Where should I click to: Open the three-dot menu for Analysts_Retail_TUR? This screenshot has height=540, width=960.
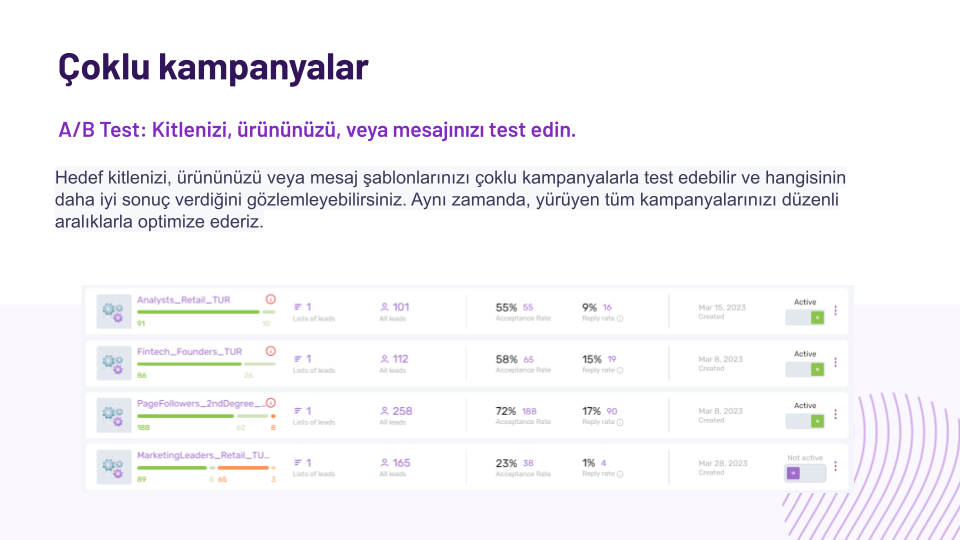(x=836, y=311)
